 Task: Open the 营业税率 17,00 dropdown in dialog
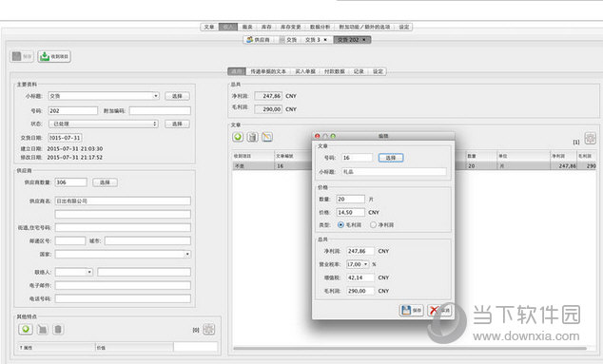(x=358, y=264)
